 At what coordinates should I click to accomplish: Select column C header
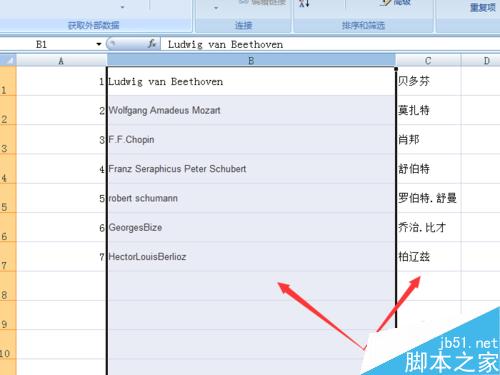click(x=428, y=61)
